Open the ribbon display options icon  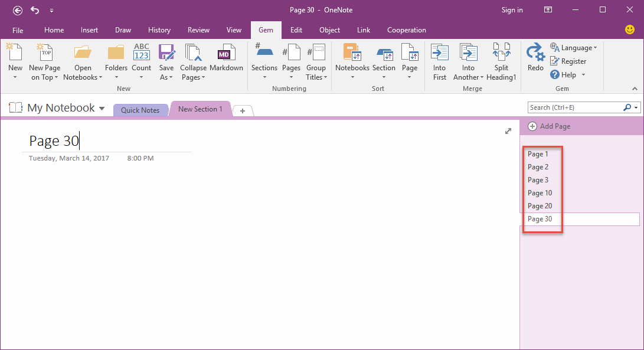coord(548,10)
